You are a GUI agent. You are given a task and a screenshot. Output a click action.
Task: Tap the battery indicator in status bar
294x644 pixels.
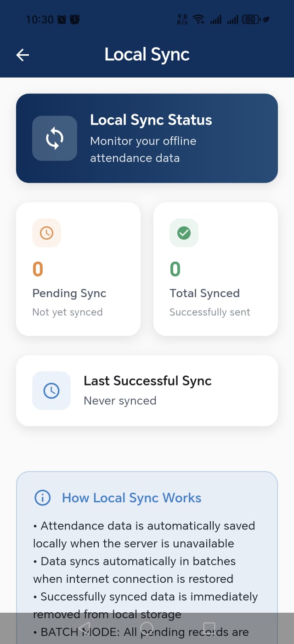click(x=250, y=19)
